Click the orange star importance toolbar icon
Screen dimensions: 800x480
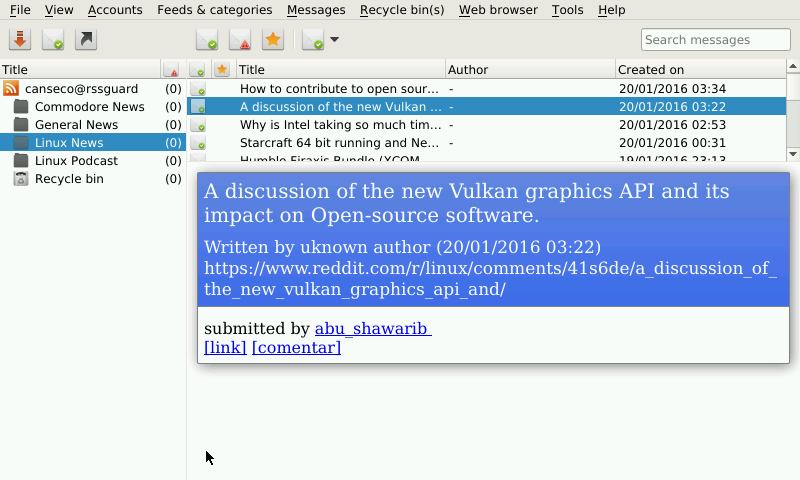(x=272, y=40)
